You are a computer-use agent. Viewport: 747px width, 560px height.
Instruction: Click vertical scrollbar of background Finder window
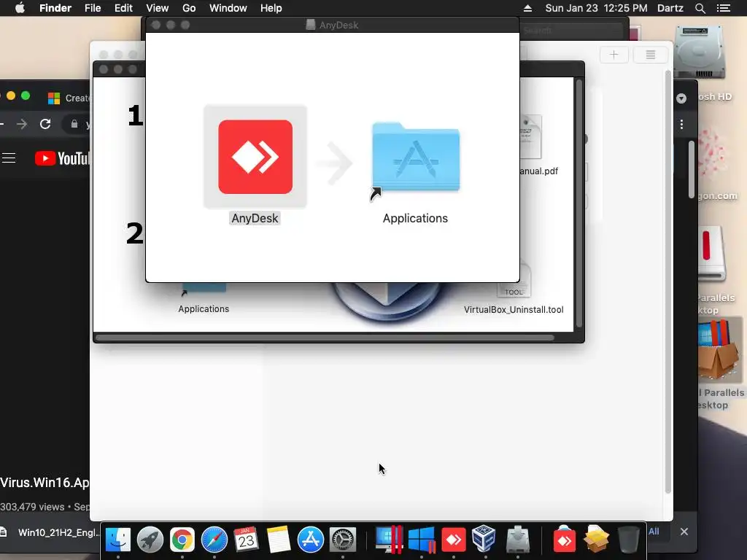pos(668,282)
